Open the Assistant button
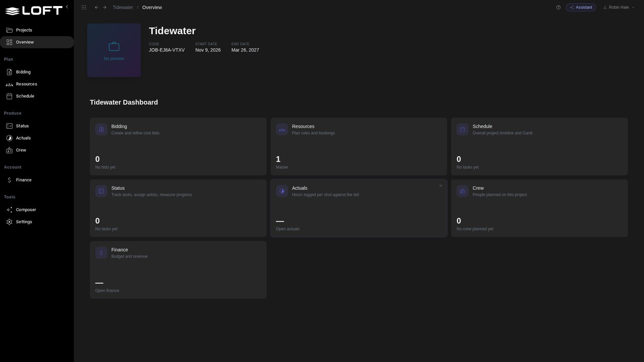The width and height of the screenshot is (644, 362). [x=581, y=8]
